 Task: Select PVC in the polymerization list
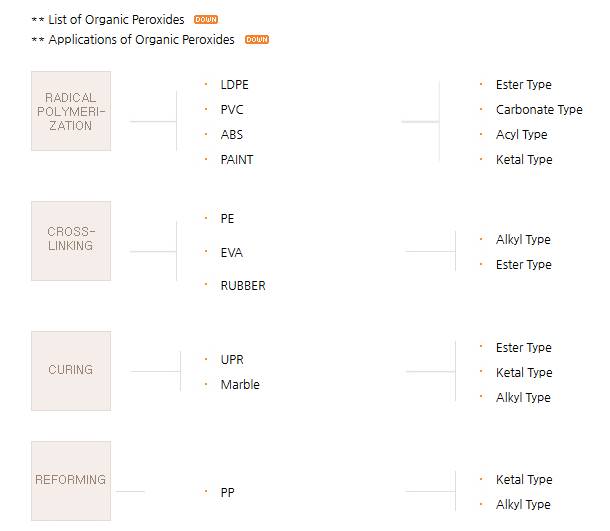coord(232,110)
